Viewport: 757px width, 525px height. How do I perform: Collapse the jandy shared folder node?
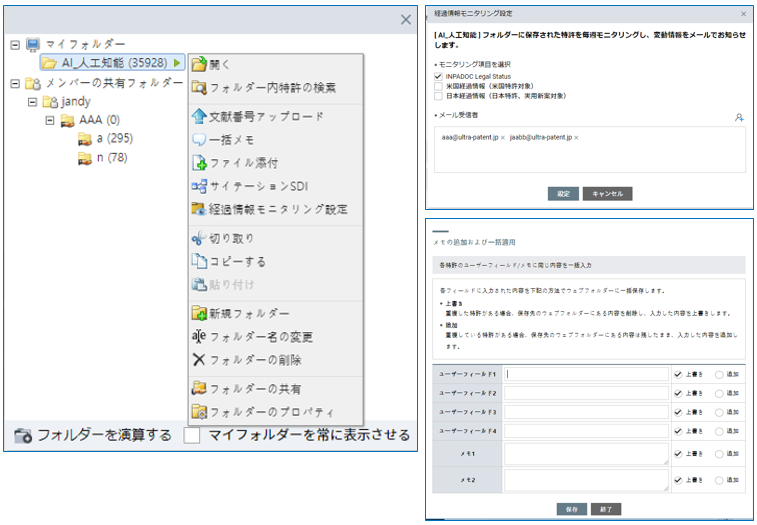point(32,102)
